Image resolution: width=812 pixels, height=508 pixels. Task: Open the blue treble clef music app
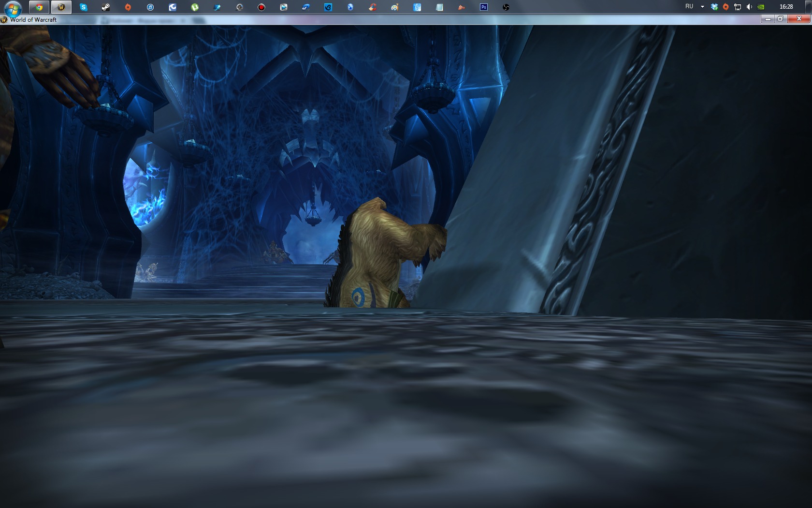pyautogui.click(x=417, y=7)
